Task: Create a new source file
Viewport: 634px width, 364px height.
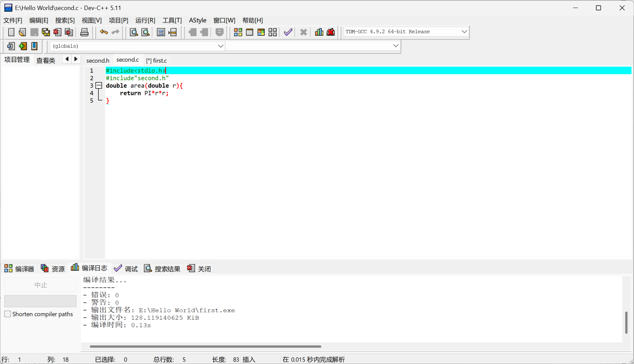Action: tap(11, 32)
